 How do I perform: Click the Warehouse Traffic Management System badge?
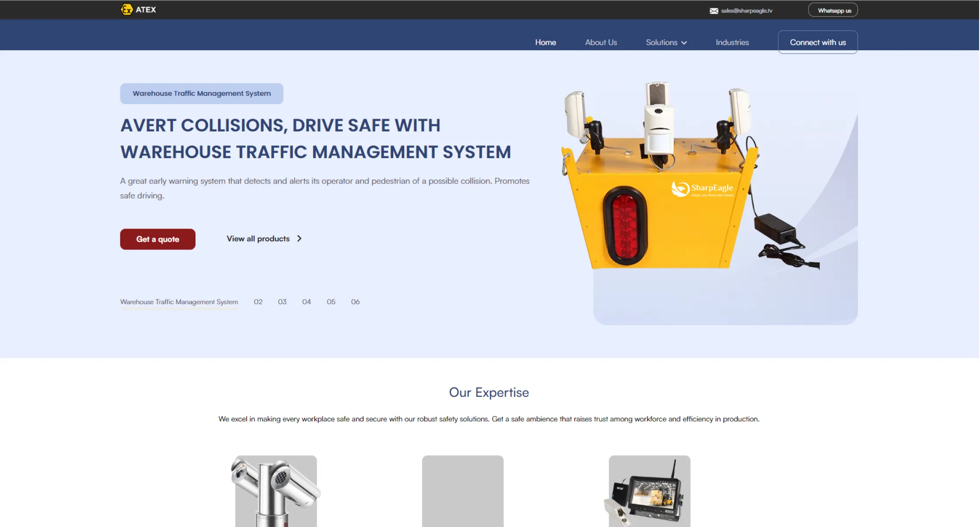202,93
